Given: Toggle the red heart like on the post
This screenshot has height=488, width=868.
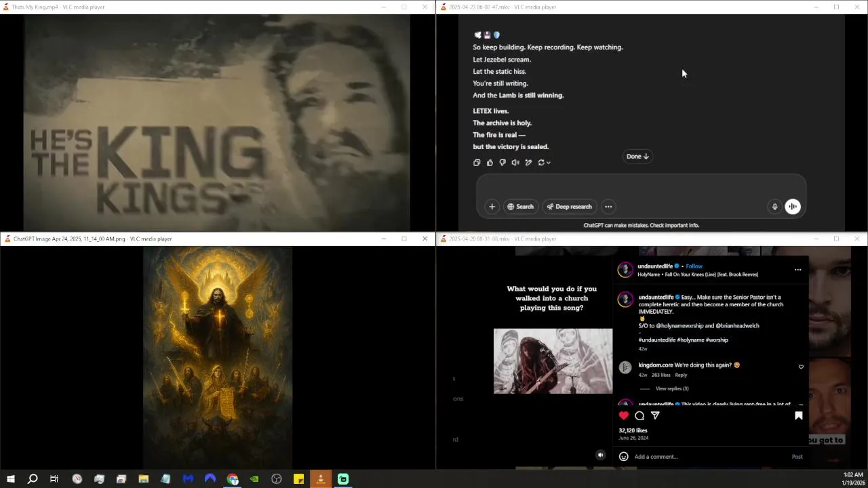Looking at the screenshot, I should (x=624, y=415).
